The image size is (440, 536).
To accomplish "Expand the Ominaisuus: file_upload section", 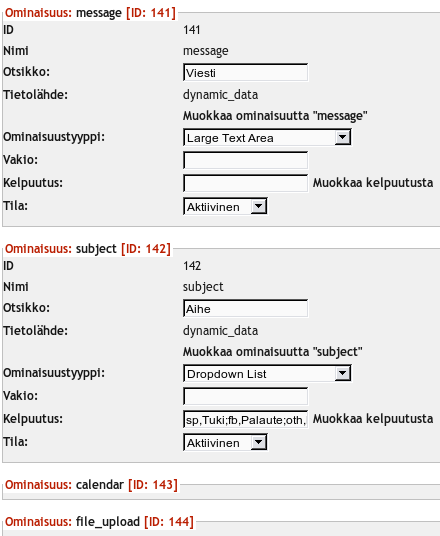I will (x=99, y=522).
